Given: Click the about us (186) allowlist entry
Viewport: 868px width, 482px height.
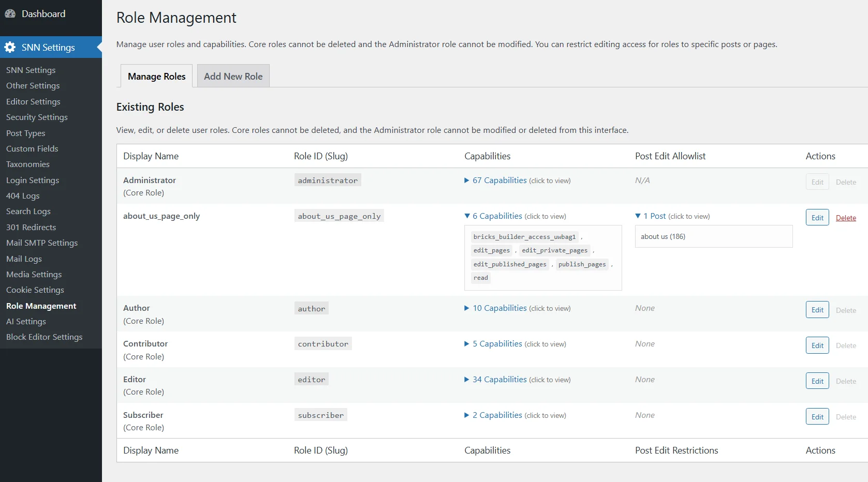Looking at the screenshot, I should click(x=663, y=237).
